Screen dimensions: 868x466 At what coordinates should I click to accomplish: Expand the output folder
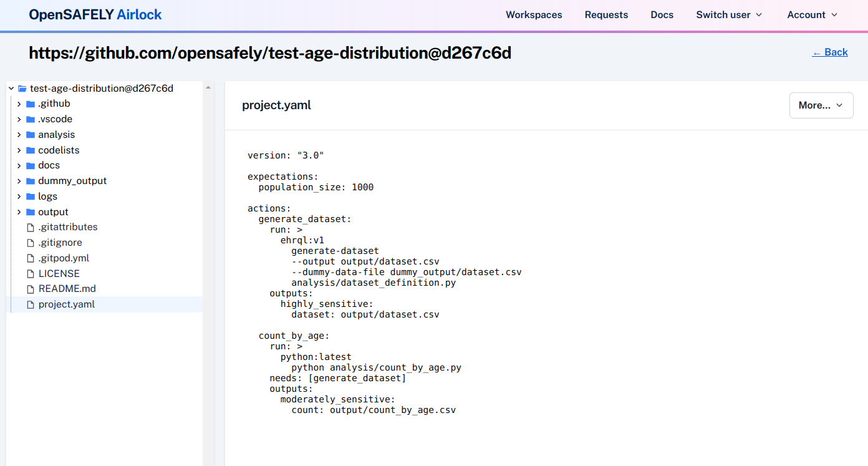coord(18,211)
